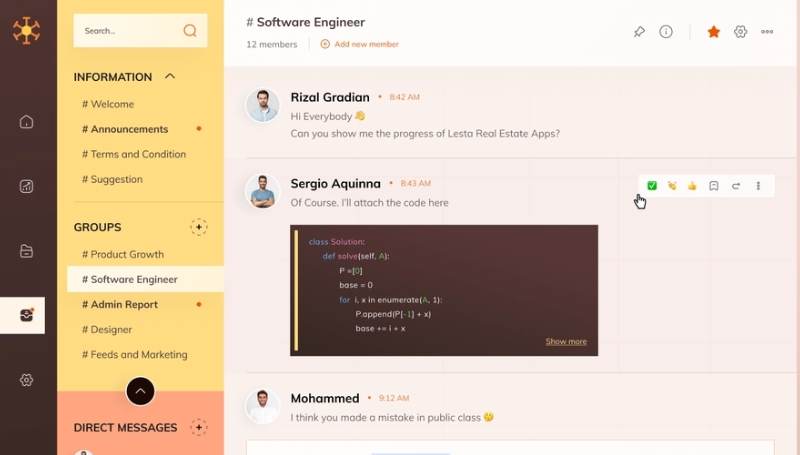
Task: Click Rizal Gradian's avatar
Action: point(263,106)
